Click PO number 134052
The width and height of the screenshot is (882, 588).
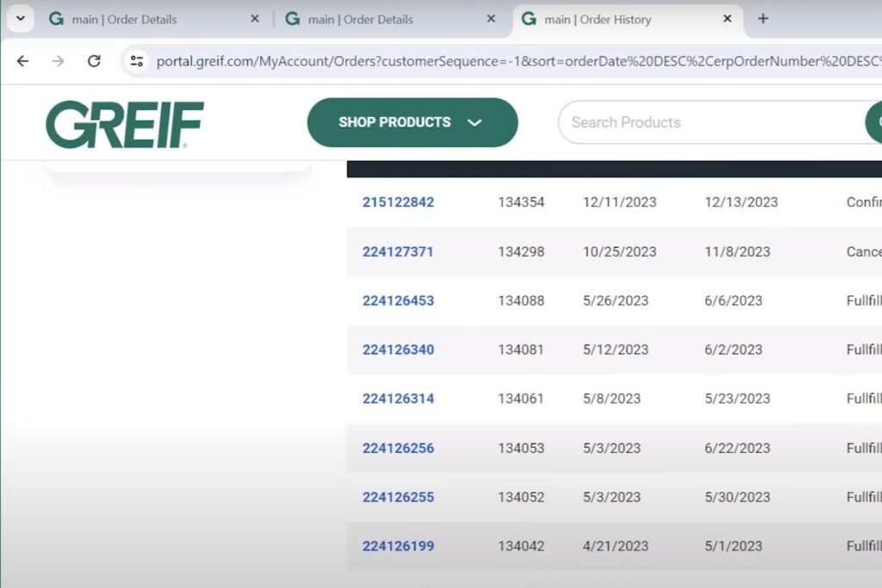pos(521,497)
